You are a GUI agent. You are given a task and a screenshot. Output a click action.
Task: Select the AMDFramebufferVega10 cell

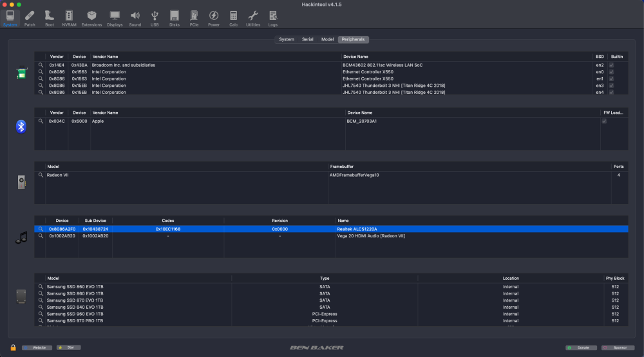tap(354, 175)
